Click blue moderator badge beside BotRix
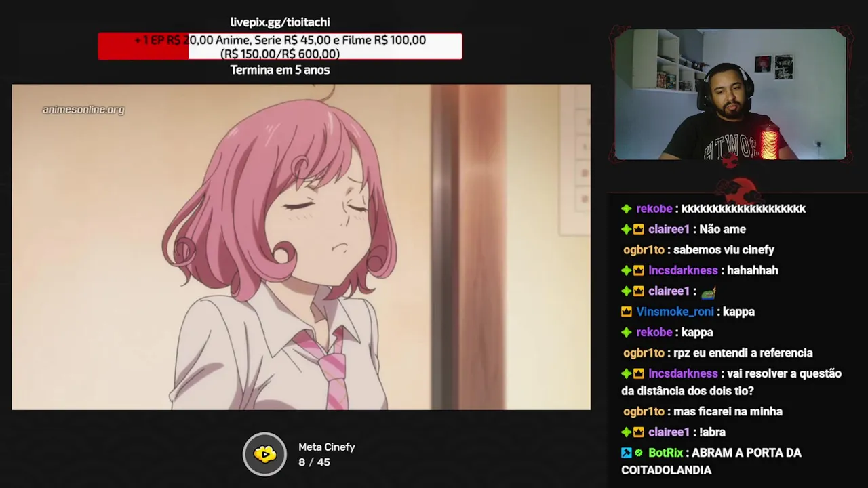 [626, 453]
